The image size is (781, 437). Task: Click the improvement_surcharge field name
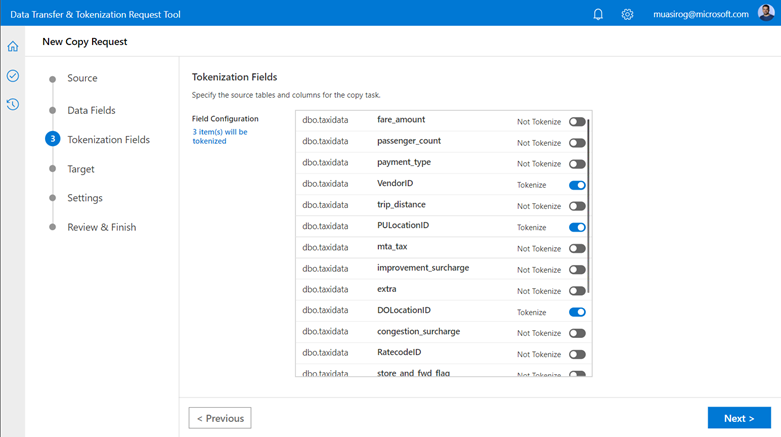(423, 268)
